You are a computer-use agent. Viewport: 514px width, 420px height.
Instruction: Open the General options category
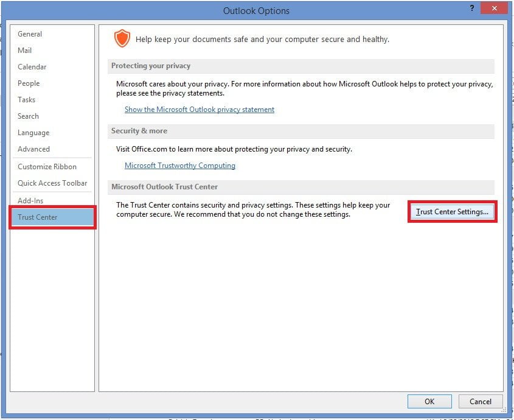click(30, 34)
